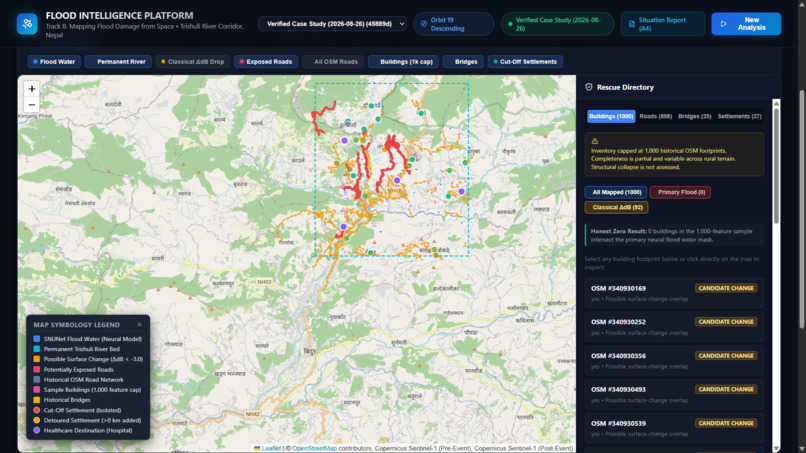
Task: Click the Possible Surface Change legend swatch
Action: tap(37, 359)
